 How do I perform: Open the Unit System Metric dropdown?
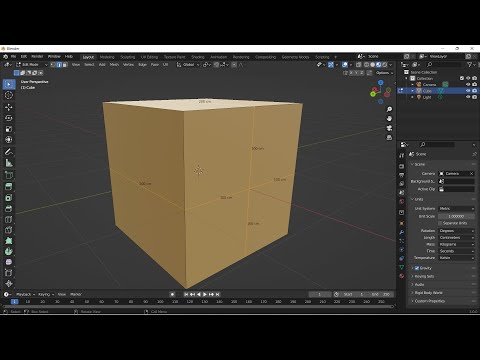[456, 209]
